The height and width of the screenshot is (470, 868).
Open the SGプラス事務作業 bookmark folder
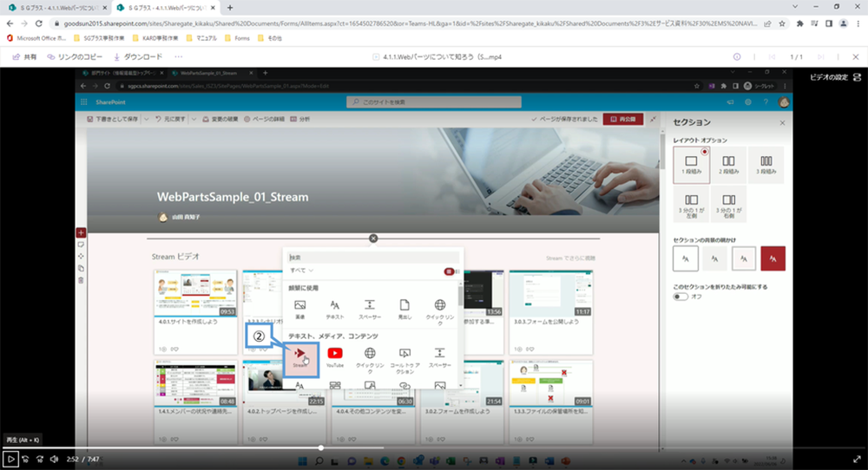click(x=99, y=38)
